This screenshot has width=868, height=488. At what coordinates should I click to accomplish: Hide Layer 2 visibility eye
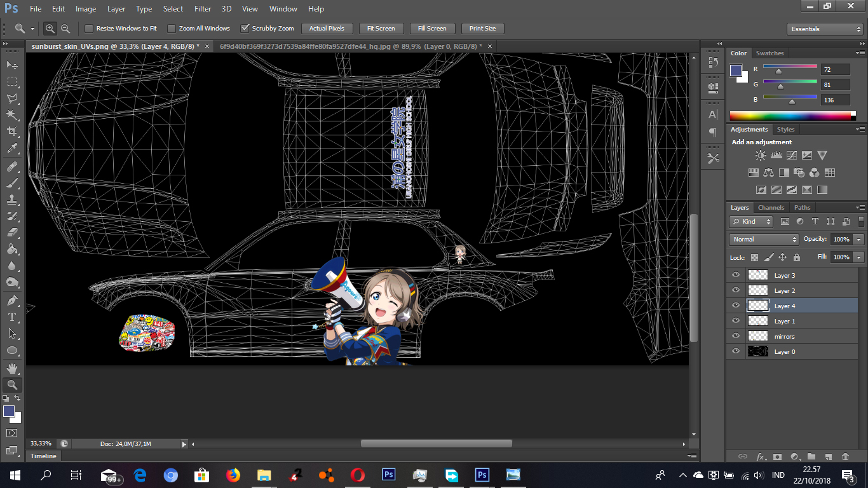click(736, 290)
